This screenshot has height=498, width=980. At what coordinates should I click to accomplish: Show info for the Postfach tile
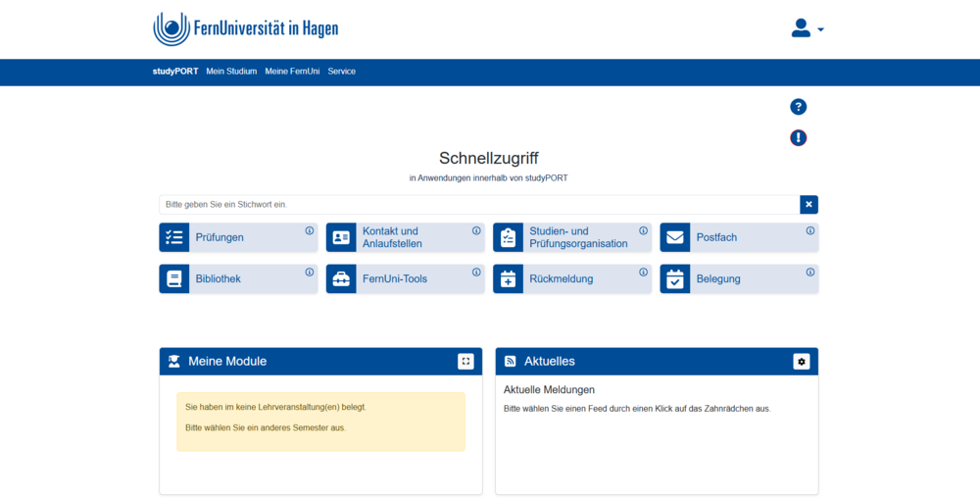pos(810,230)
